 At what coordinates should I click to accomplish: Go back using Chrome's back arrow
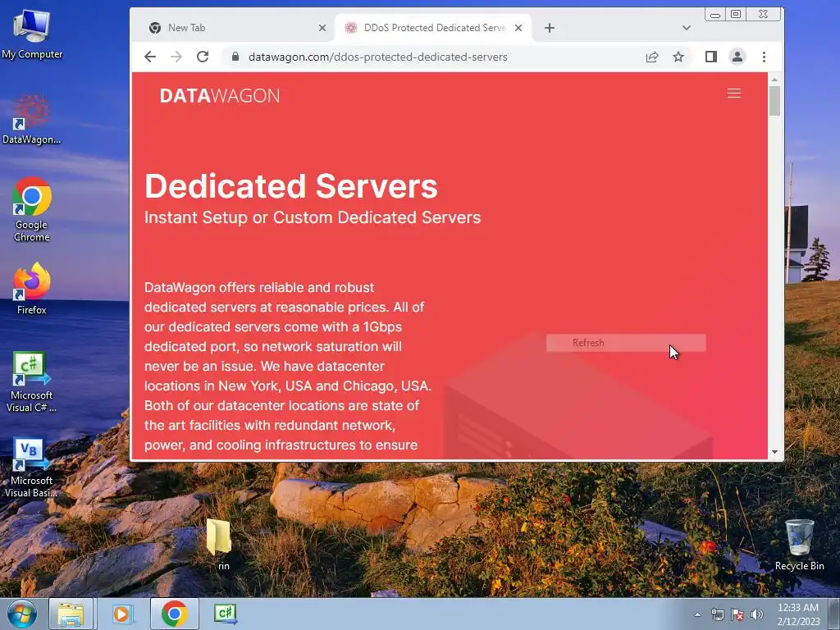click(150, 57)
